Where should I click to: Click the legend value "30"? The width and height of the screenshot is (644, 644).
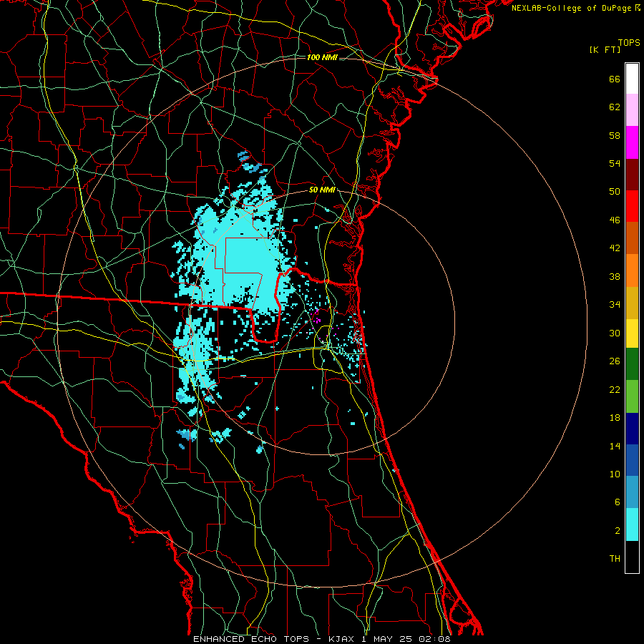pos(615,333)
